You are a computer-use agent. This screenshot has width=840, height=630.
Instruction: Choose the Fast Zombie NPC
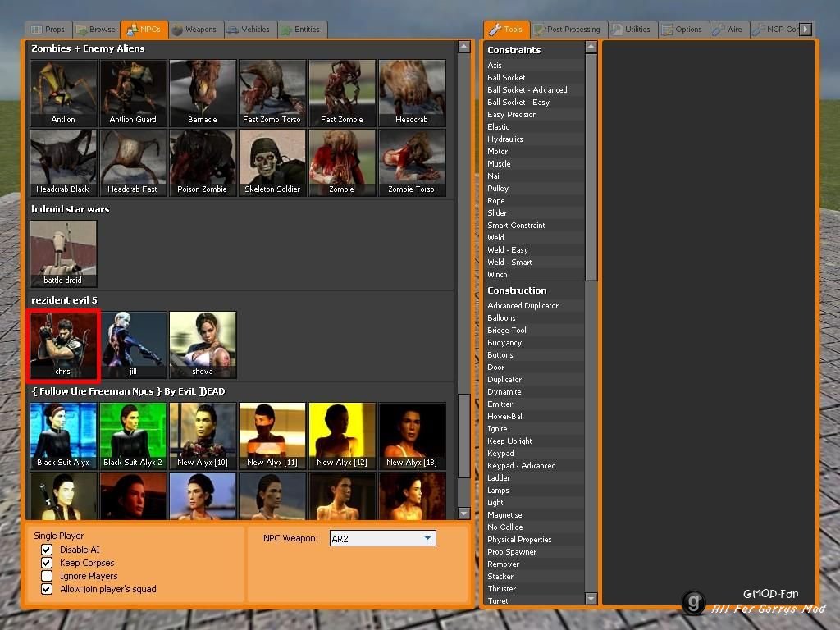pyautogui.click(x=342, y=93)
